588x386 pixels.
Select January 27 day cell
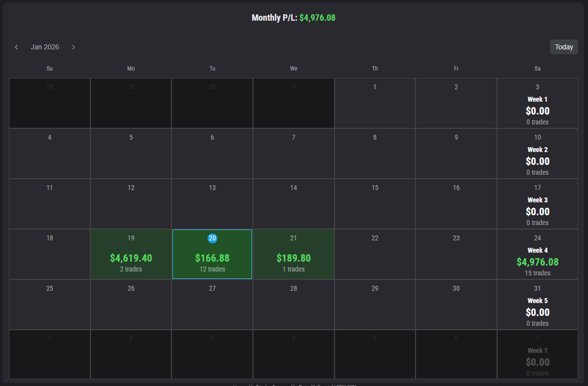tap(212, 305)
